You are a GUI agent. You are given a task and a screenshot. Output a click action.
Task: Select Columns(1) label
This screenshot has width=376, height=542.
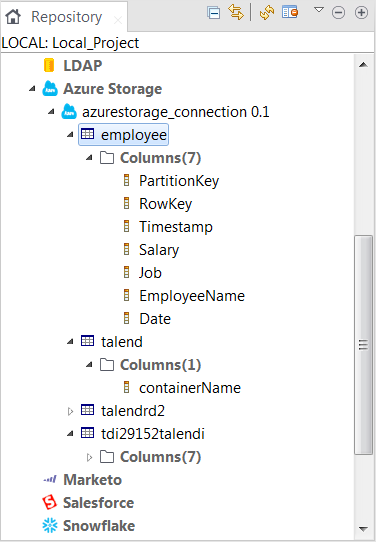tap(160, 365)
